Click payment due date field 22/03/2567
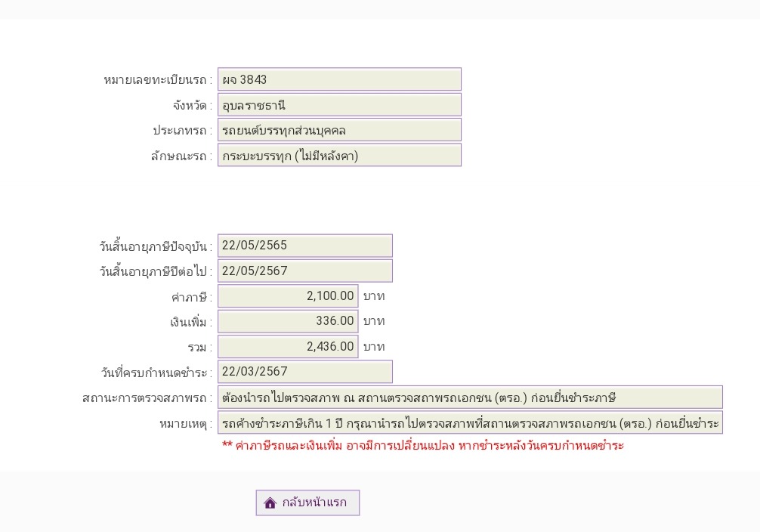Viewport: 760px width, 532px height. click(x=305, y=372)
